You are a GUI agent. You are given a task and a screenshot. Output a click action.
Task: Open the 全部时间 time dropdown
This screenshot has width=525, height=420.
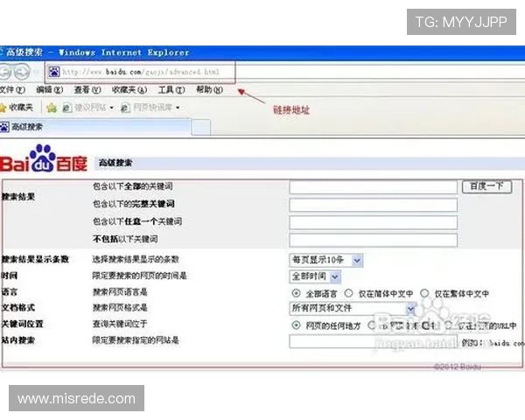[315, 276]
